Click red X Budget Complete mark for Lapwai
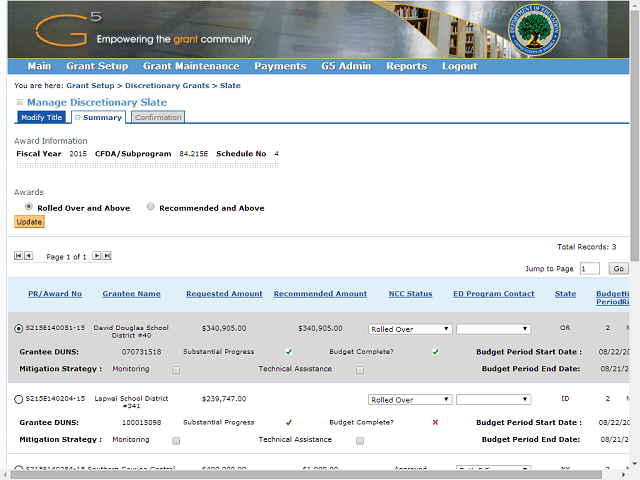640x480 pixels. pyautogui.click(x=436, y=422)
